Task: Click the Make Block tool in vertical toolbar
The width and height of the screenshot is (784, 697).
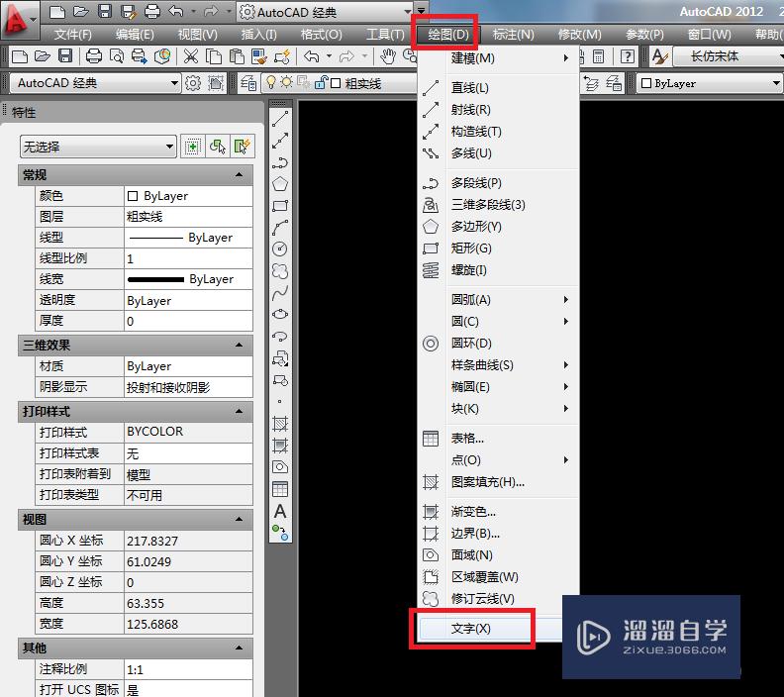Action: [x=280, y=380]
